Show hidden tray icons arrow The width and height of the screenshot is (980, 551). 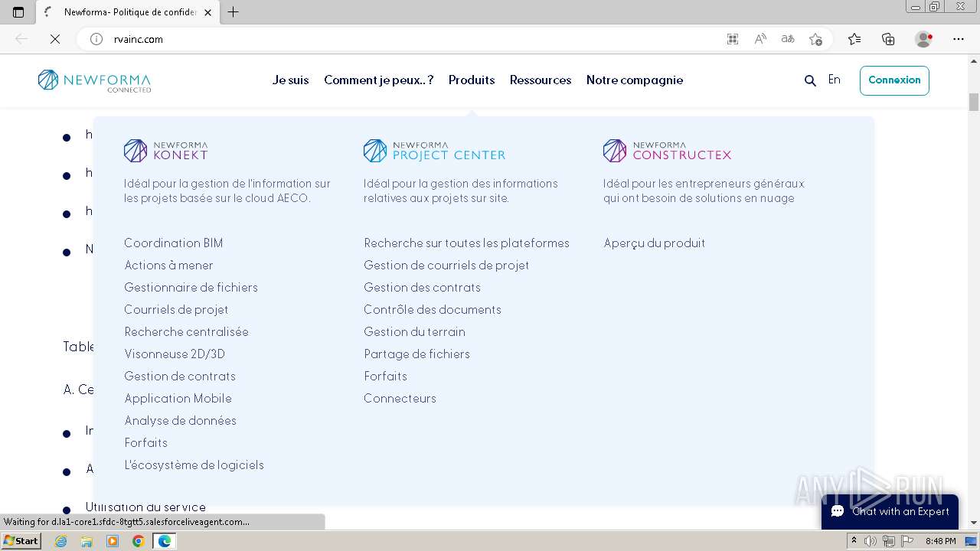click(854, 541)
